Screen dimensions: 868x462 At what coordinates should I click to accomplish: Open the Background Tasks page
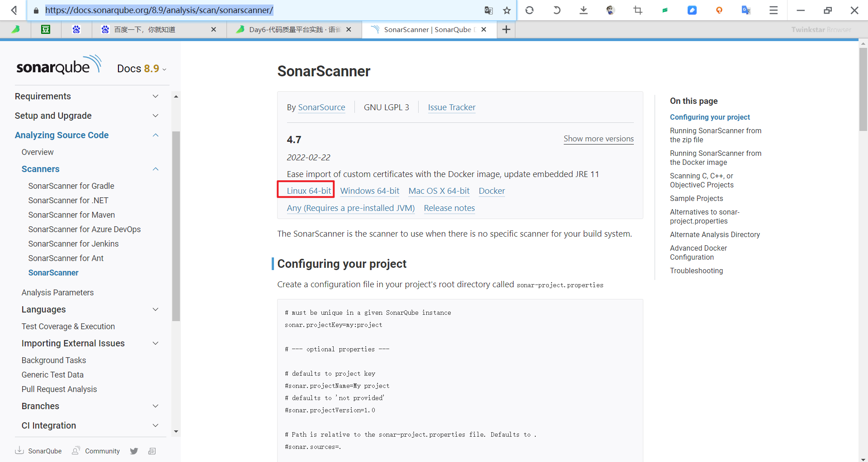pyautogui.click(x=54, y=360)
